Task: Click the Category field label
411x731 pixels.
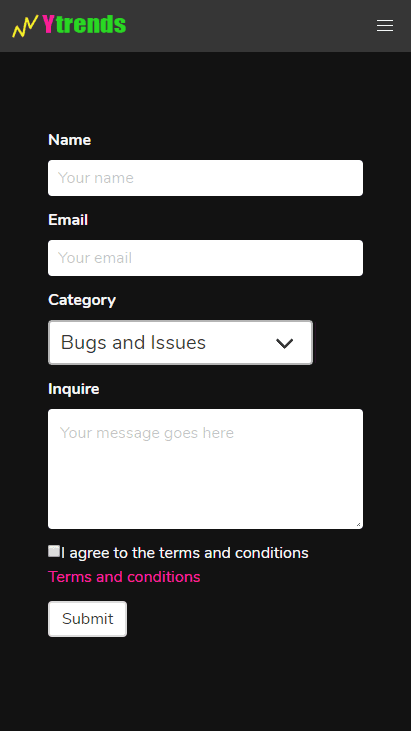Action: tap(82, 300)
